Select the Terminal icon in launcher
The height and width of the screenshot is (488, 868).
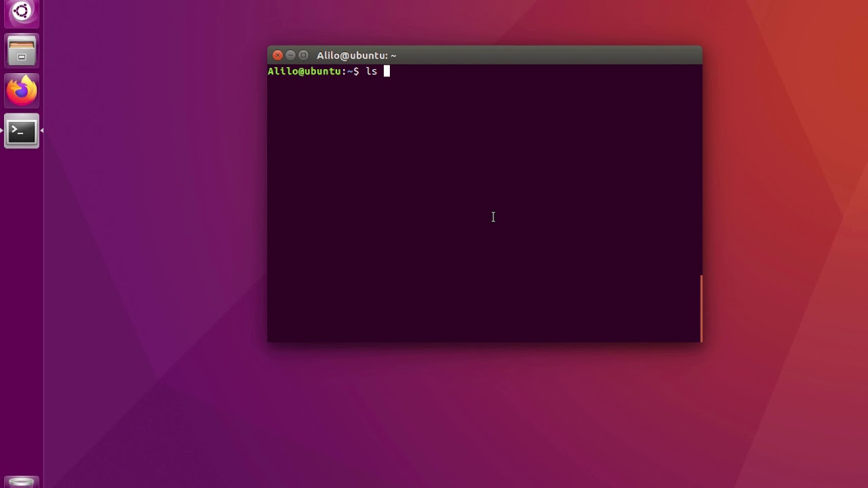click(22, 131)
